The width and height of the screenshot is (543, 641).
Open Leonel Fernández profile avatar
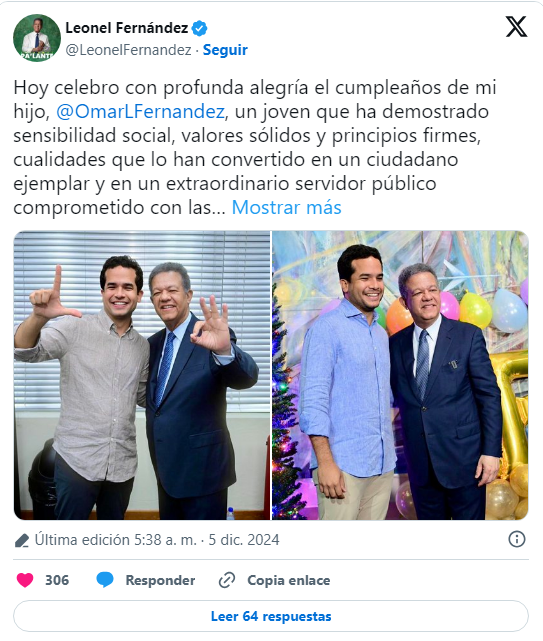click(x=37, y=38)
